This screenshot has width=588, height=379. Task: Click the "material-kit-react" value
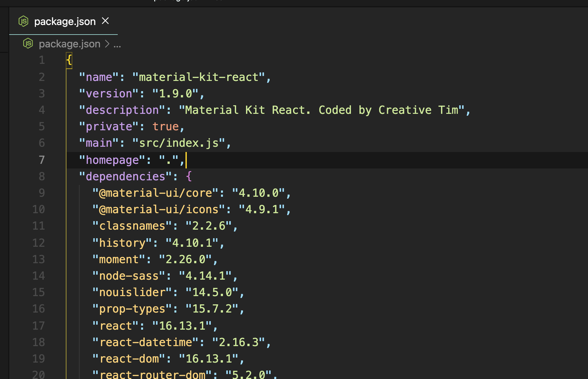(199, 77)
